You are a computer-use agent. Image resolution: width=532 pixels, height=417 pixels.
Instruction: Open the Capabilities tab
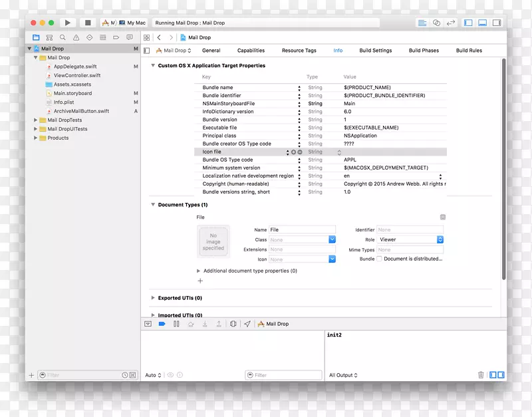(x=251, y=50)
